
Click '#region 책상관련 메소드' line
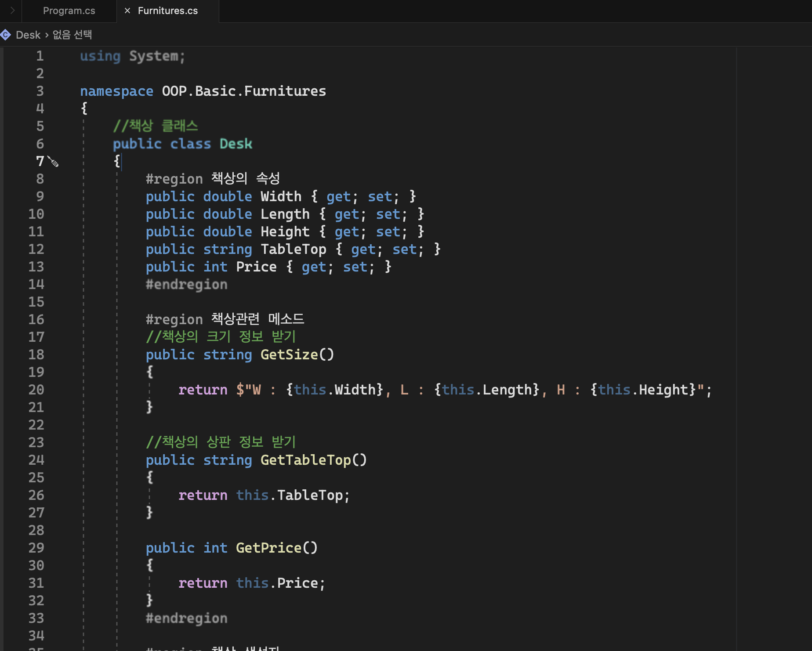point(225,319)
